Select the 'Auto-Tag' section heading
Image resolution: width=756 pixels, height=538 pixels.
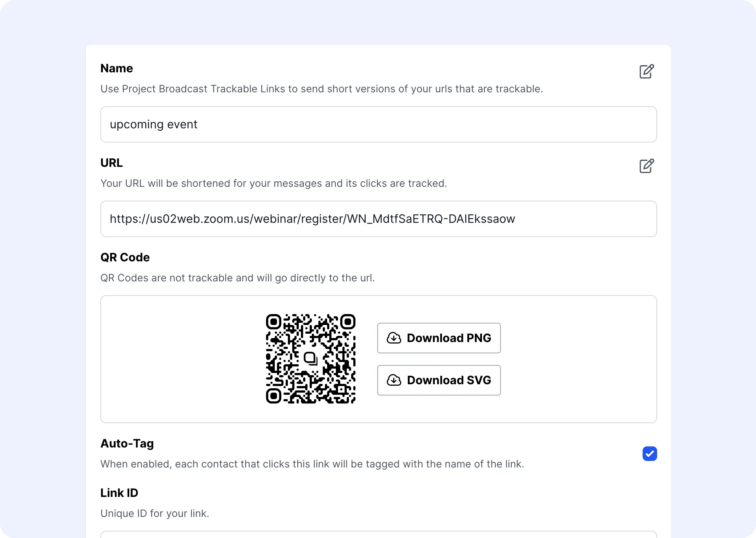click(127, 443)
